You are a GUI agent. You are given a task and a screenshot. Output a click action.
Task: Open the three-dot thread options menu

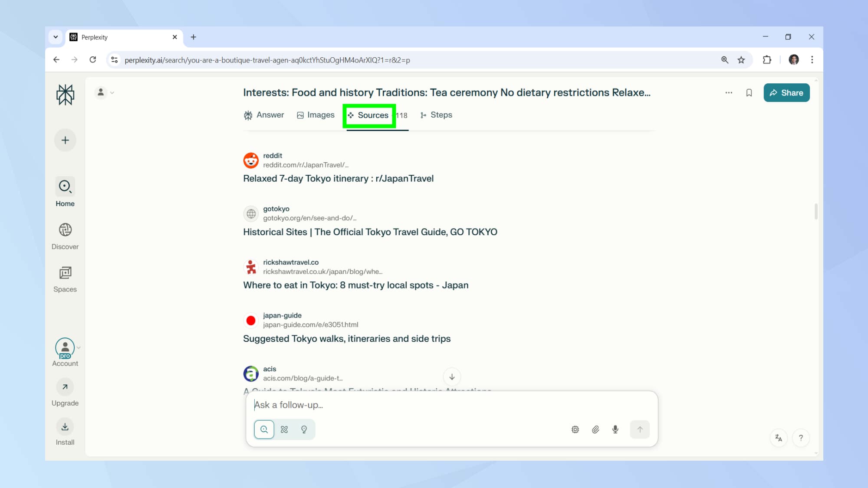tap(729, 93)
